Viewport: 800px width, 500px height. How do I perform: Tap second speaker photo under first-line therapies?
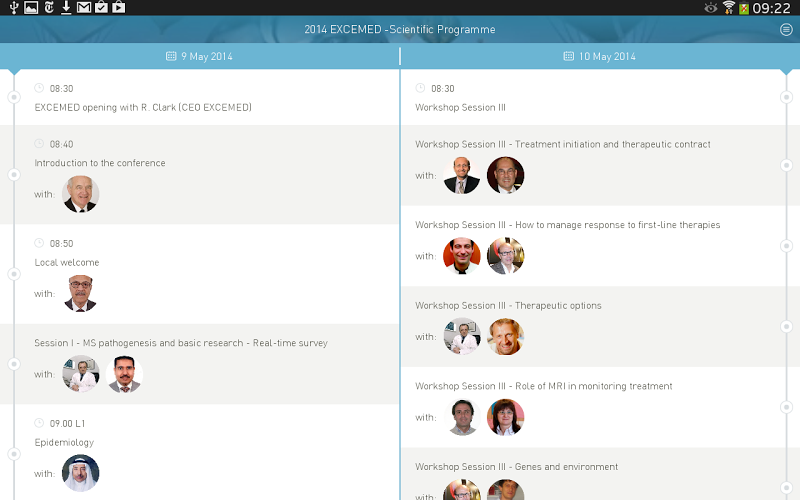(506, 256)
